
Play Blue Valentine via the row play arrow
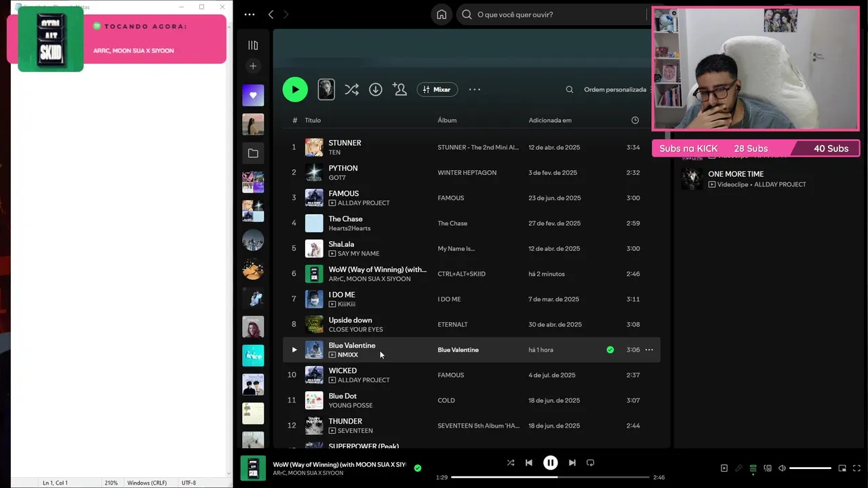click(294, 350)
